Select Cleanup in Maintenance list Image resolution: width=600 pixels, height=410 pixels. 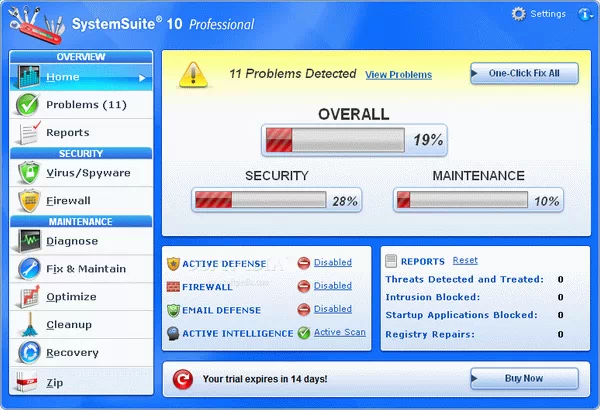(x=81, y=325)
